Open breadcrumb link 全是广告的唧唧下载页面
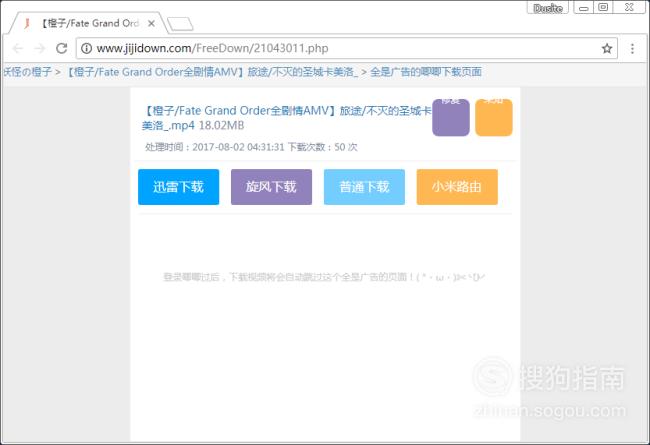This screenshot has height=445, width=650. point(426,72)
